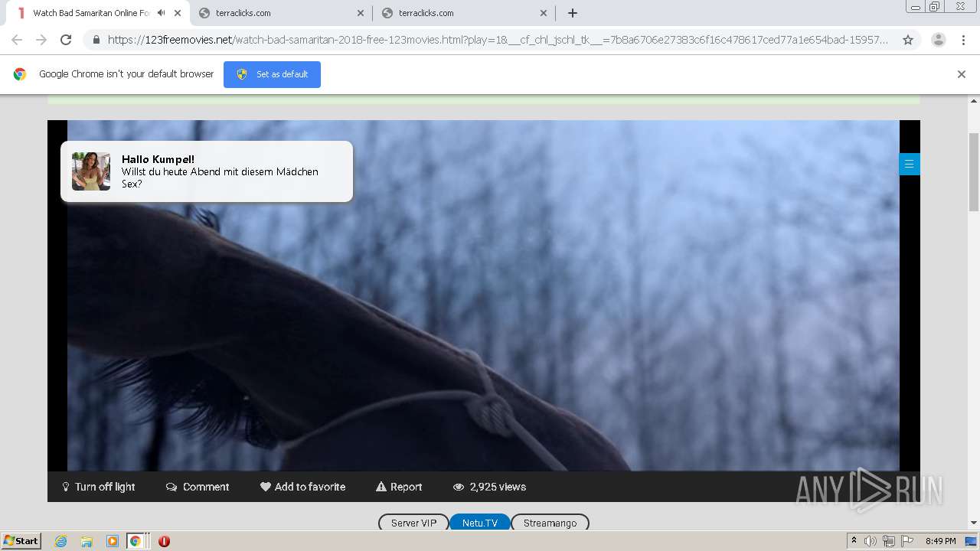
Task: Select the Netu.TV source
Action: pyautogui.click(x=480, y=523)
